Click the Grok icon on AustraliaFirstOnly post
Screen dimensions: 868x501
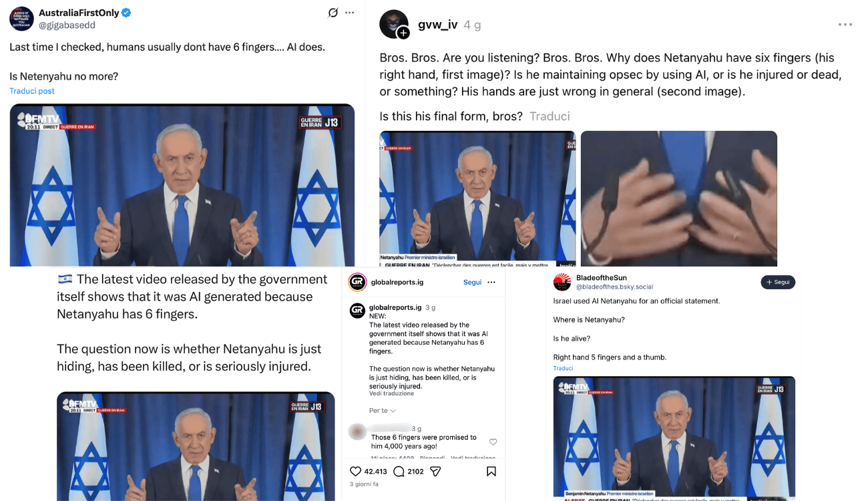tap(333, 13)
